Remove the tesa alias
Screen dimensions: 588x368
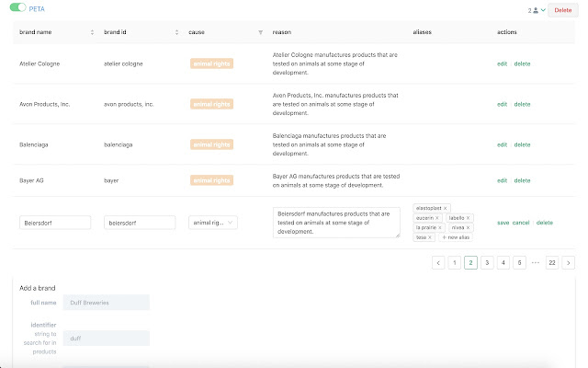tap(430, 237)
